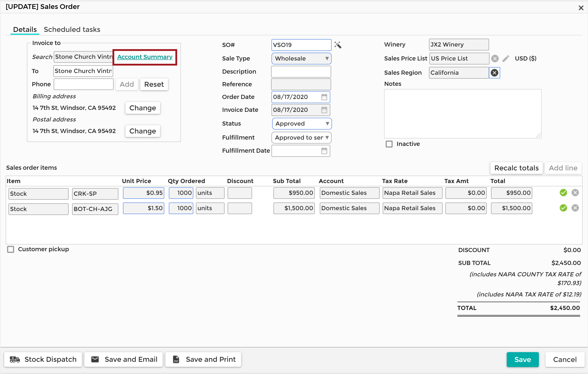Remove the BOT-CH-AJG line item

tap(575, 208)
